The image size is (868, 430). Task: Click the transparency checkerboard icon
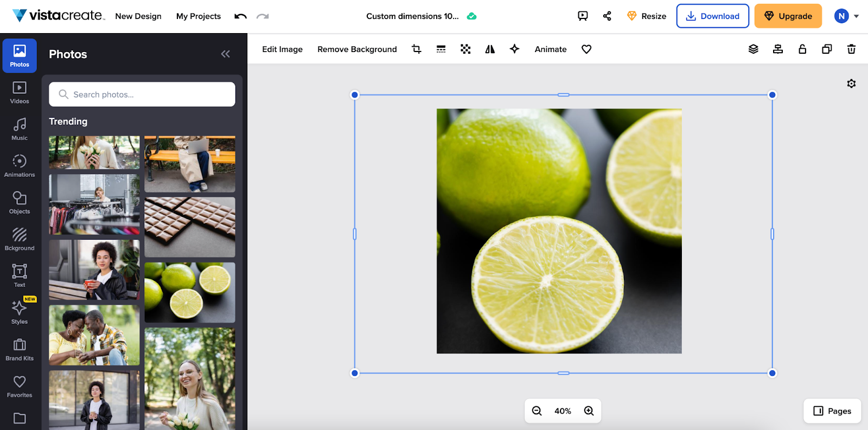(465, 49)
